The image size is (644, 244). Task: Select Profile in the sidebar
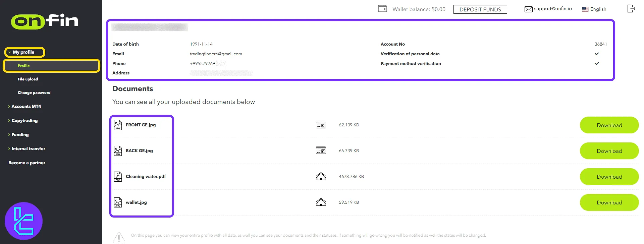[x=51, y=66]
